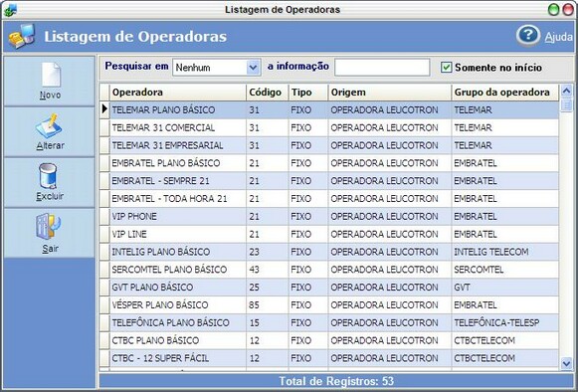This screenshot has height=392, width=578.
Task: Click the telephone and computer header icon
Action: [x=23, y=36]
